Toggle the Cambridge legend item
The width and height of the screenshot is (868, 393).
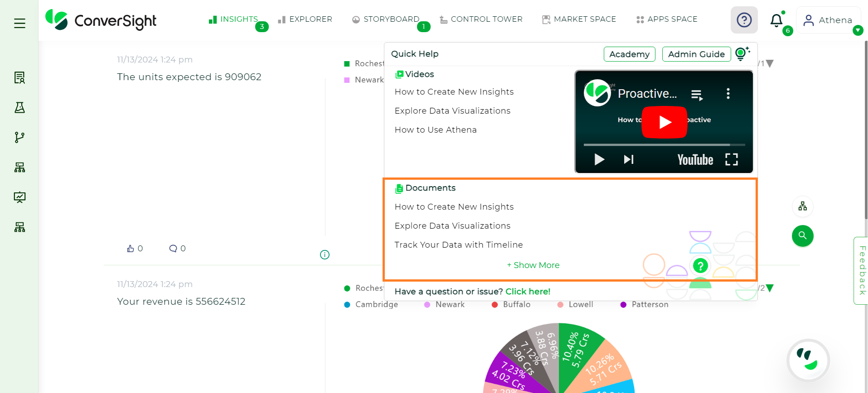pos(371,305)
